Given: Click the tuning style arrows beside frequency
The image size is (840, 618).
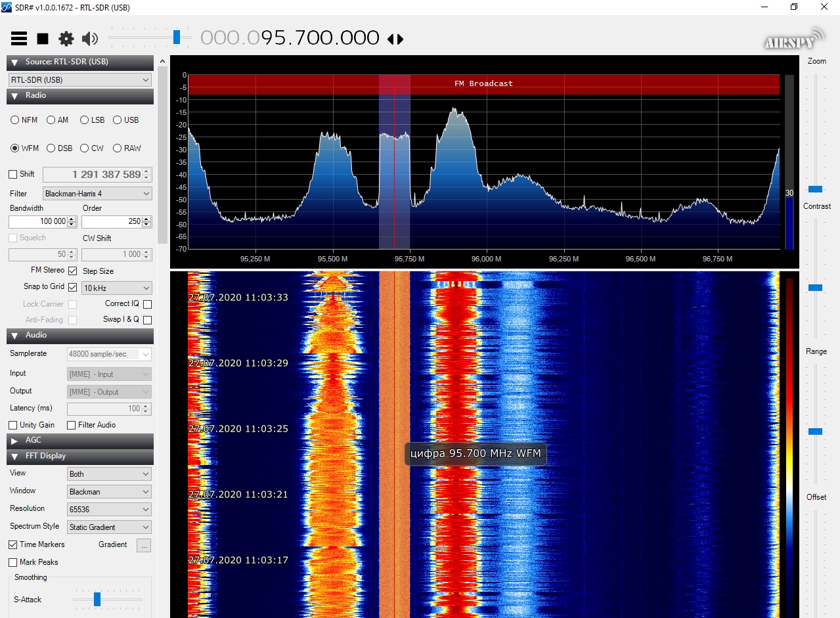Looking at the screenshot, I should point(395,39).
